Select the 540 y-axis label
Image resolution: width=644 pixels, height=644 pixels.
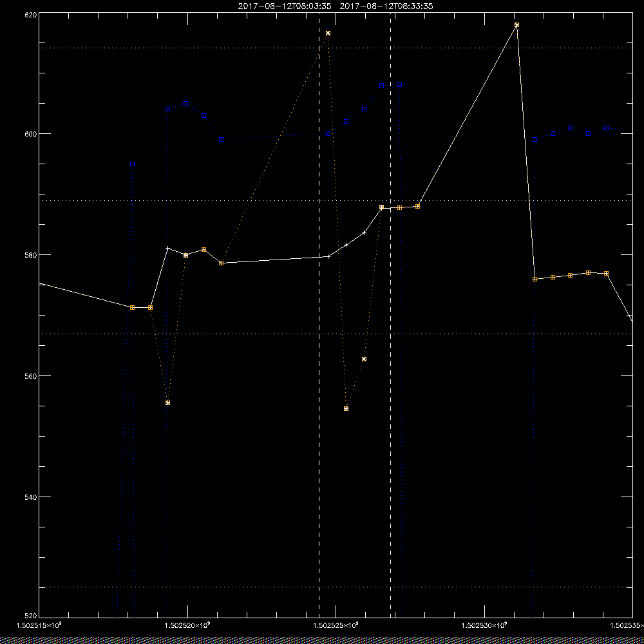coord(31,497)
